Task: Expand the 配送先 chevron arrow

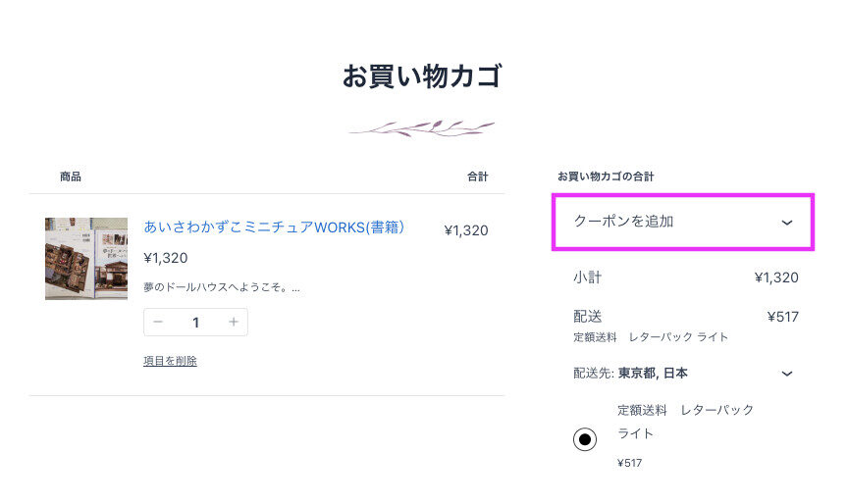Action: click(x=787, y=374)
